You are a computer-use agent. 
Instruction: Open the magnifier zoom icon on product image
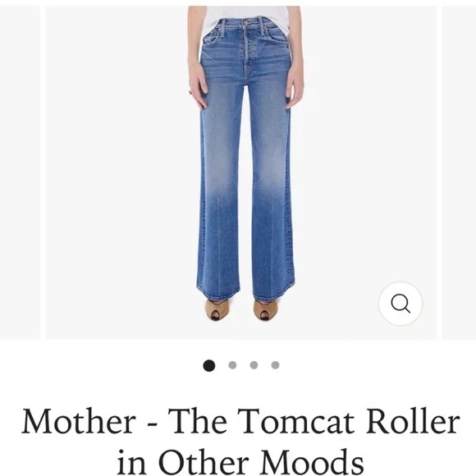pos(400,304)
